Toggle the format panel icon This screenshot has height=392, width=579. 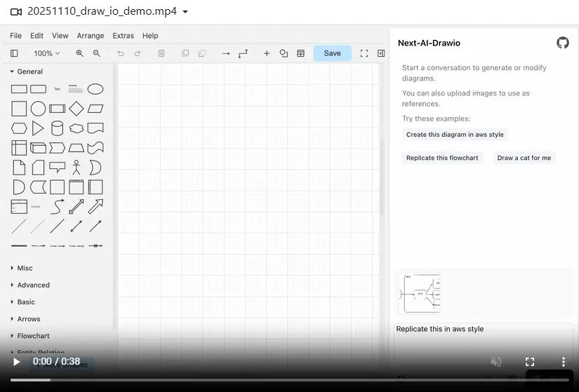[381, 53]
